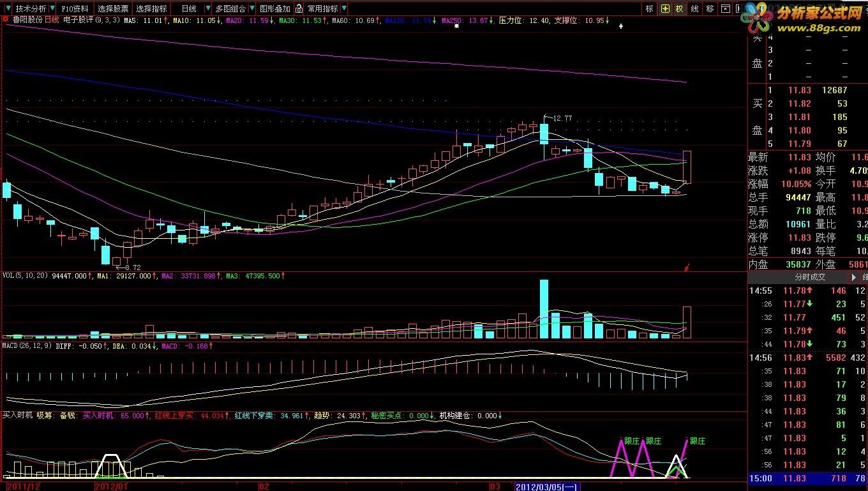
Task: Click the 电子股评(9,3,3) indicator label
Action: point(91,20)
